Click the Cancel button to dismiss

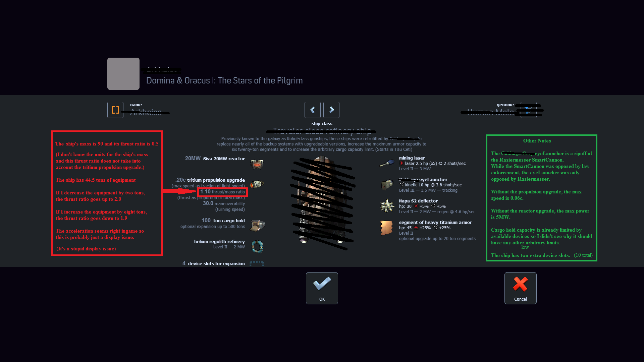tap(520, 287)
